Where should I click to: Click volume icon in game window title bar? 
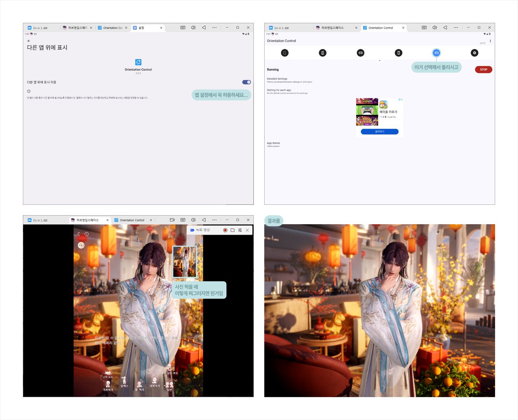tap(193, 220)
